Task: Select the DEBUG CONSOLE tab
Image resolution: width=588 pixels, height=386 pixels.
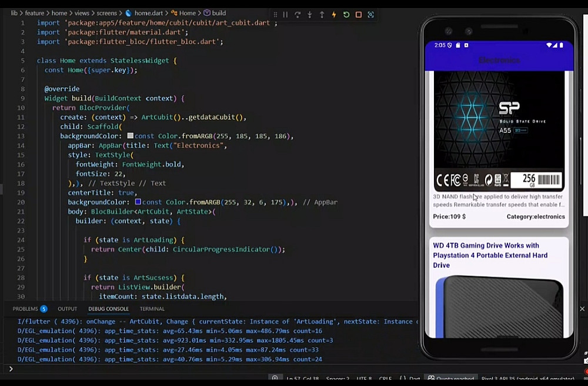Action: 108,309
